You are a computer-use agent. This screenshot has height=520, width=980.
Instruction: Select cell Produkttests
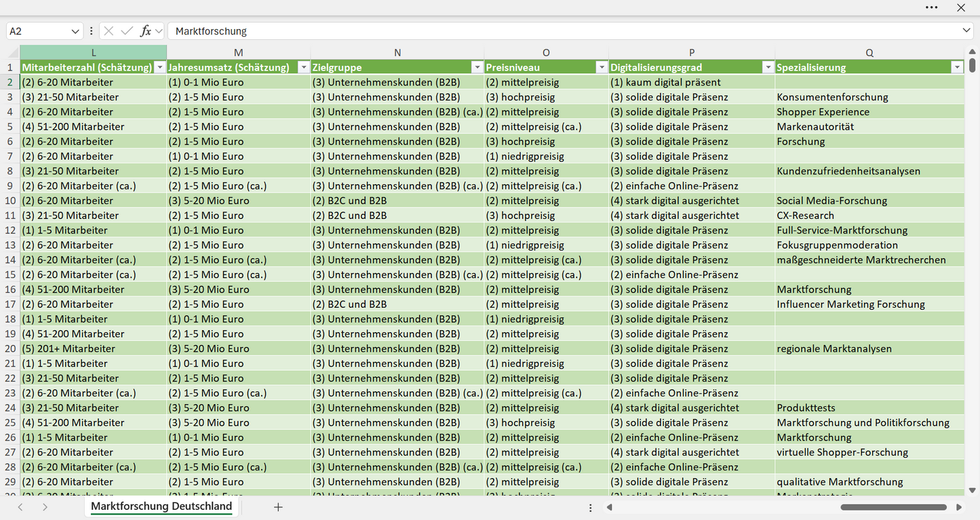click(x=869, y=407)
